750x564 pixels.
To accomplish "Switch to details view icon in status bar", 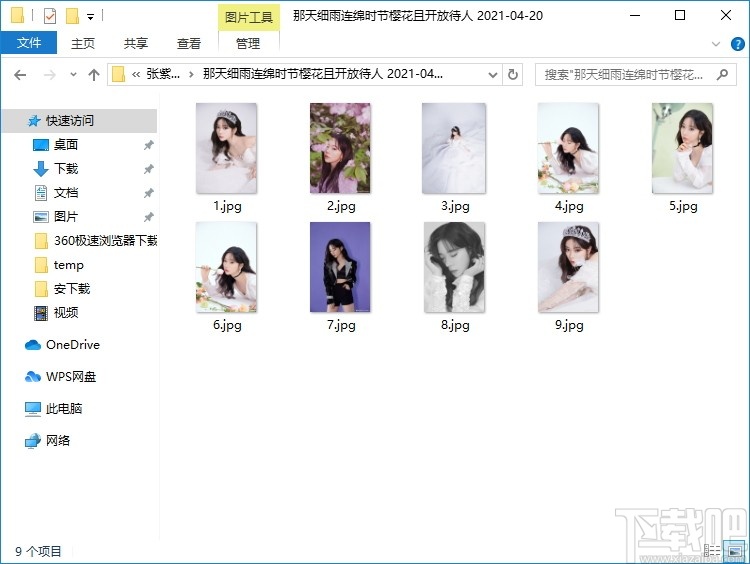I will [x=712, y=551].
